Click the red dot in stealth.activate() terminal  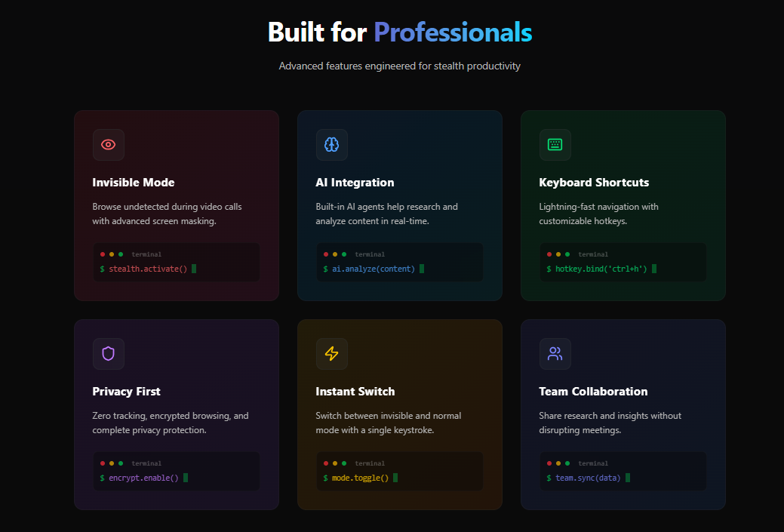click(x=103, y=254)
